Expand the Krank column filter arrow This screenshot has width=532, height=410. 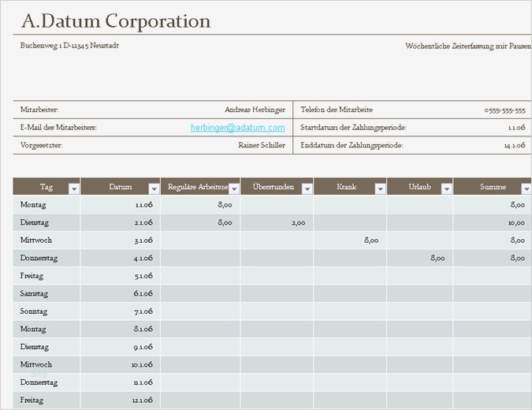(380, 188)
